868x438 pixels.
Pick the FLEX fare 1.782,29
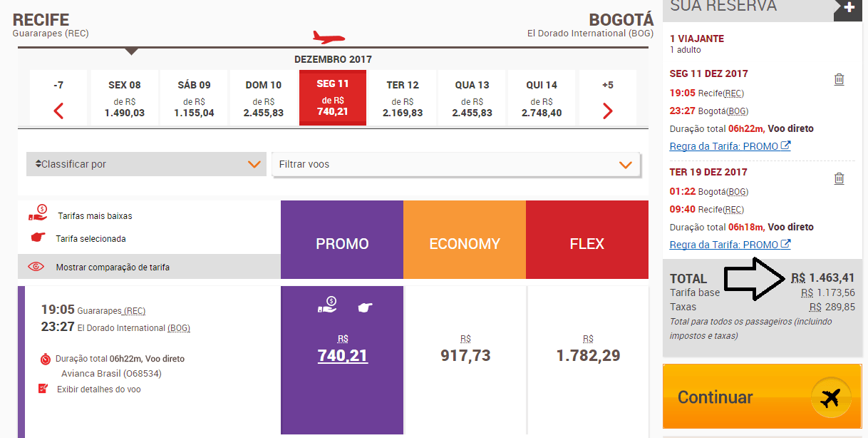(588, 355)
